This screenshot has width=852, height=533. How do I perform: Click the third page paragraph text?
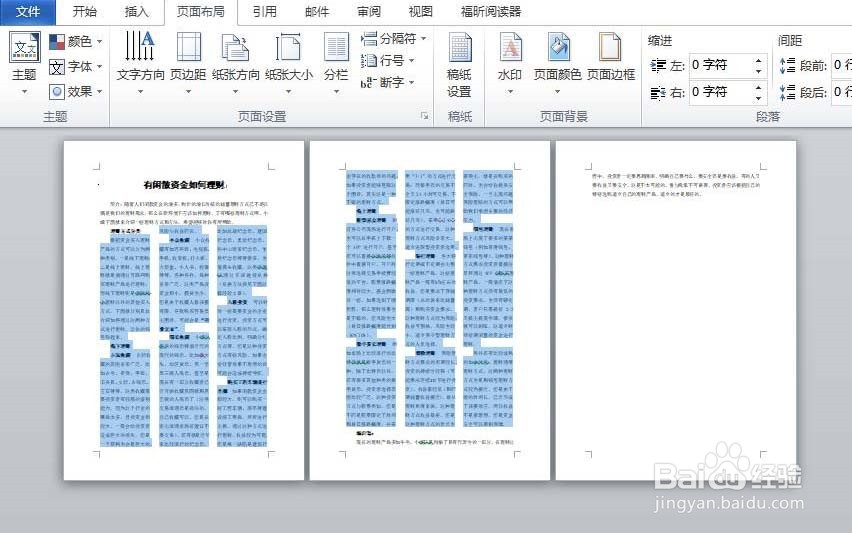tap(675, 185)
